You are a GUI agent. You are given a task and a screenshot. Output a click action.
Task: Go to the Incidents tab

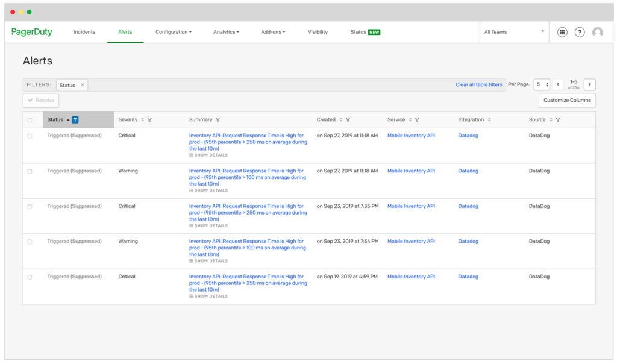(84, 32)
